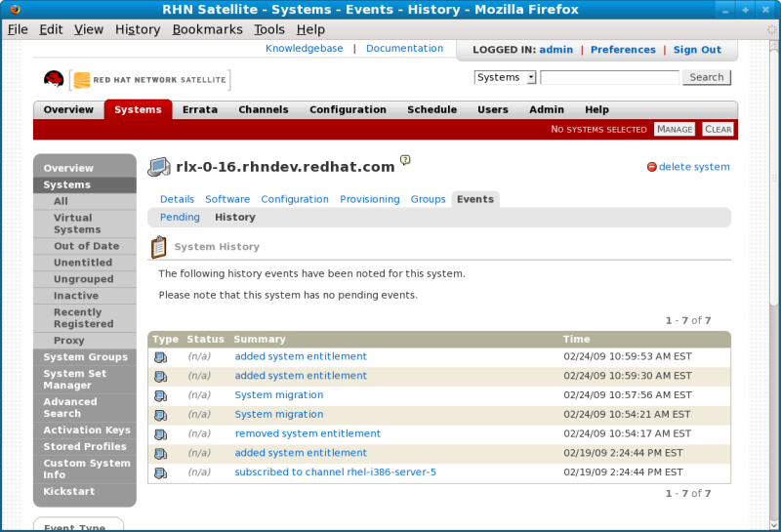781x532 pixels.
Task: Click the computer icon next to rlx-0-16 hostname
Action: pos(159,167)
